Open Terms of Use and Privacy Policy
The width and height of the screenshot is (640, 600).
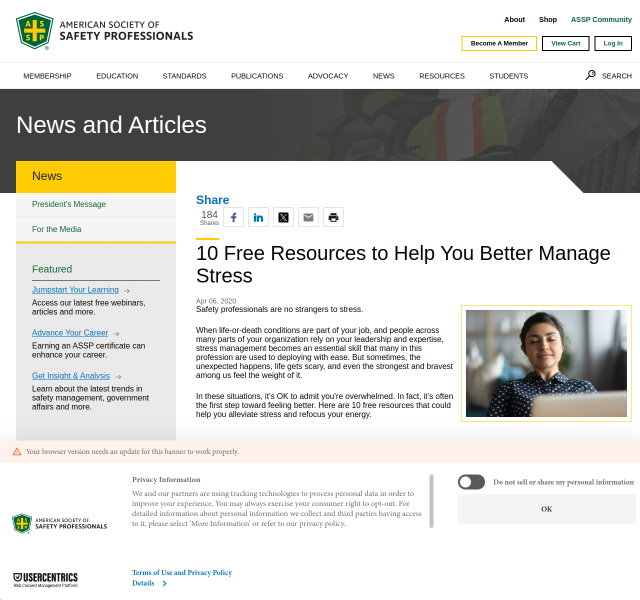pyautogui.click(x=182, y=572)
